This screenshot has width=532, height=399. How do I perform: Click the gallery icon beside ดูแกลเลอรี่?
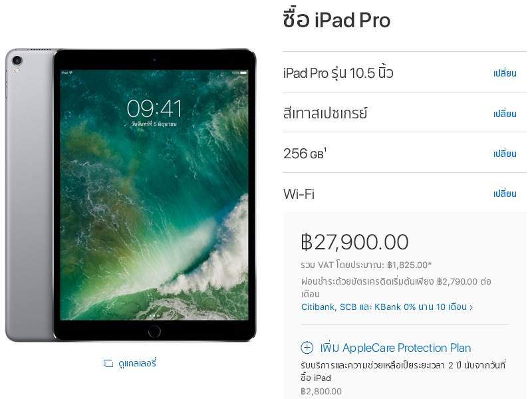pyautogui.click(x=108, y=363)
